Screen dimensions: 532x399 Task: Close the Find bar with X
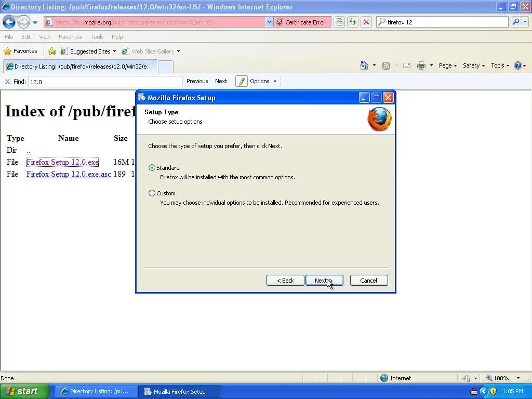tap(7, 82)
